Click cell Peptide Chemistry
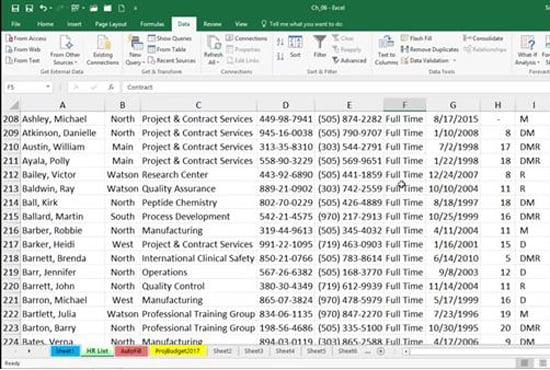 pos(198,203)
